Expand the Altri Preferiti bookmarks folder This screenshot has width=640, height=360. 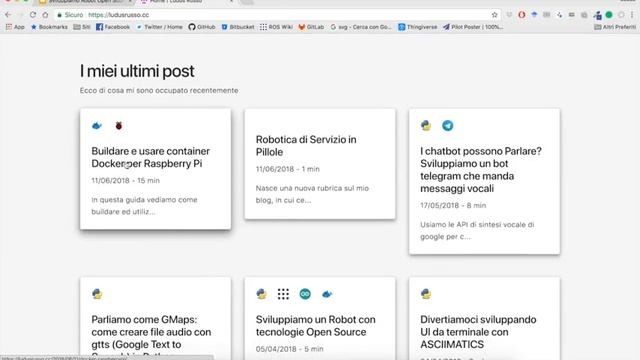615,27
